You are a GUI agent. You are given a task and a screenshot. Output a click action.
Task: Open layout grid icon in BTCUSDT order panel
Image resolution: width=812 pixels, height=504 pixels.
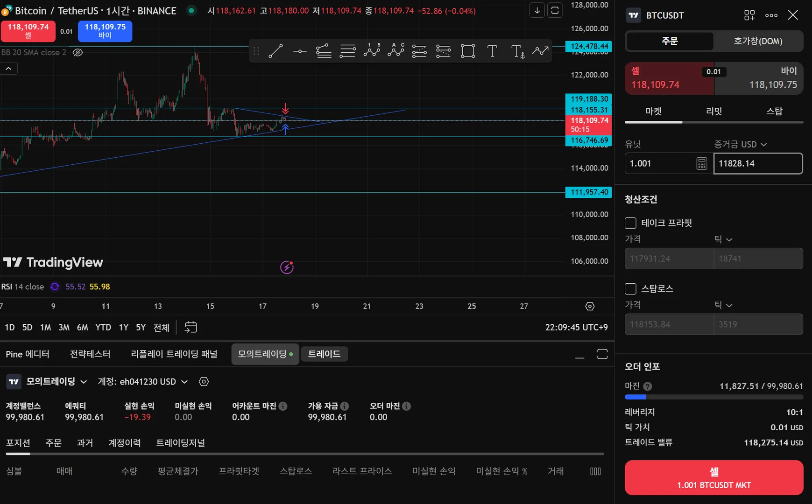click(749, 15)
